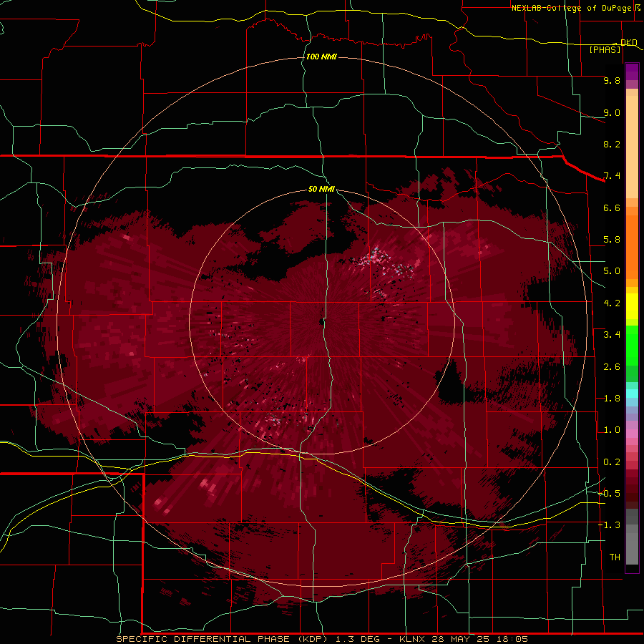The image size is (644, 644).
Task: Click the 50 NMI range ring label
Action: pos(321,189)
